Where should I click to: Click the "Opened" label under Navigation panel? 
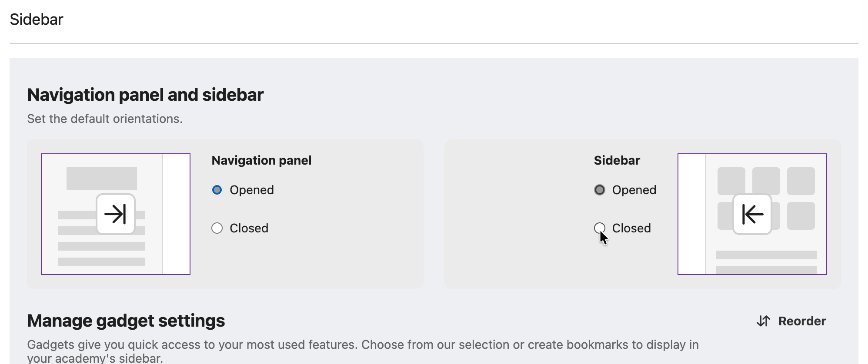coord(252,190)
